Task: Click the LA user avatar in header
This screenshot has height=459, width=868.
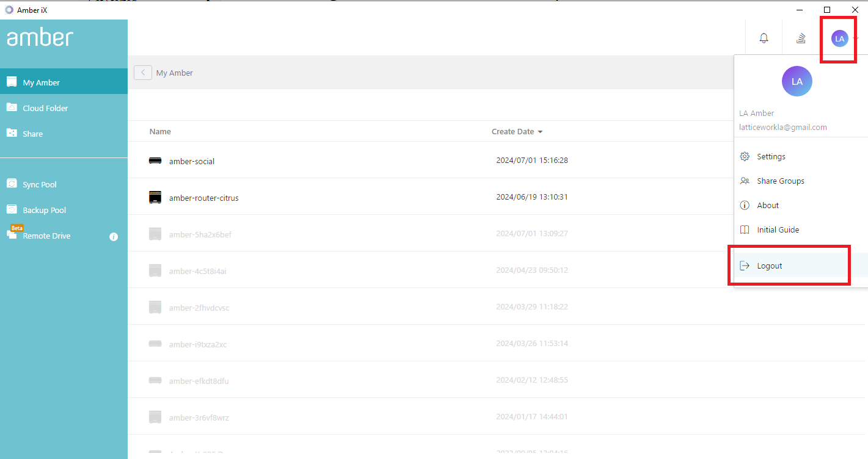Action: point(840,38)
